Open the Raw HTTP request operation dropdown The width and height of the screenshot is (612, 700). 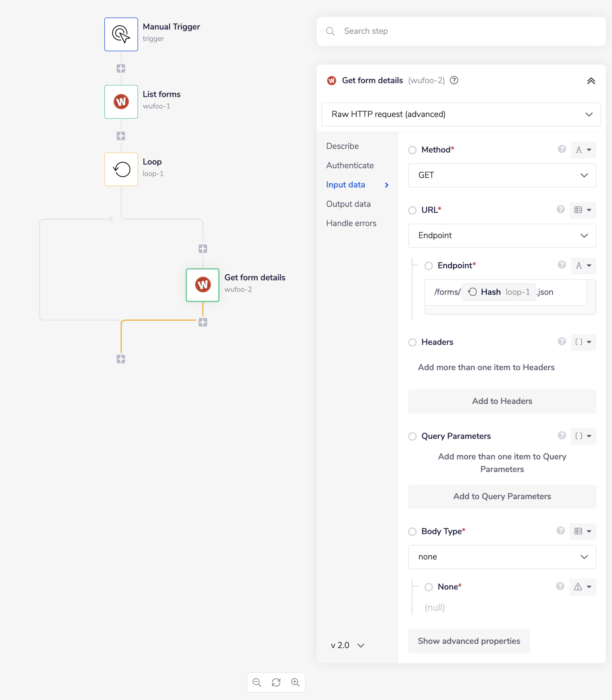pyautogui.click(x=461, y=114)
